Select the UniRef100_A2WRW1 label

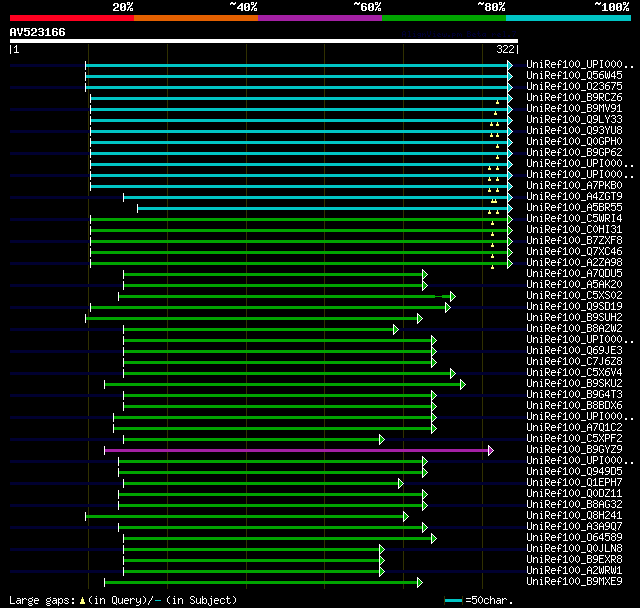point(574,571)
